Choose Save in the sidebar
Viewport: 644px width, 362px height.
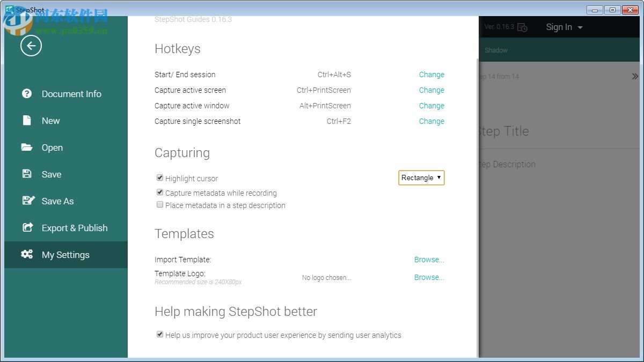click(x=66, y=174)
